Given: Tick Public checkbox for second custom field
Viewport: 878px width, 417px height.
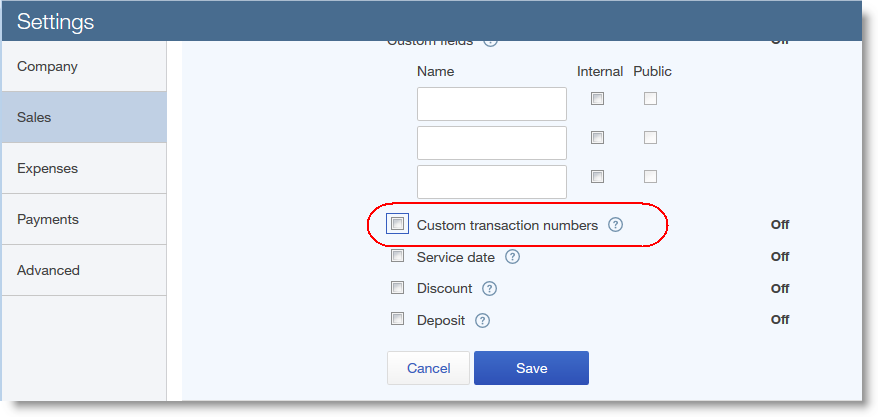Looking at the screenshot, I should pos(650,137).
